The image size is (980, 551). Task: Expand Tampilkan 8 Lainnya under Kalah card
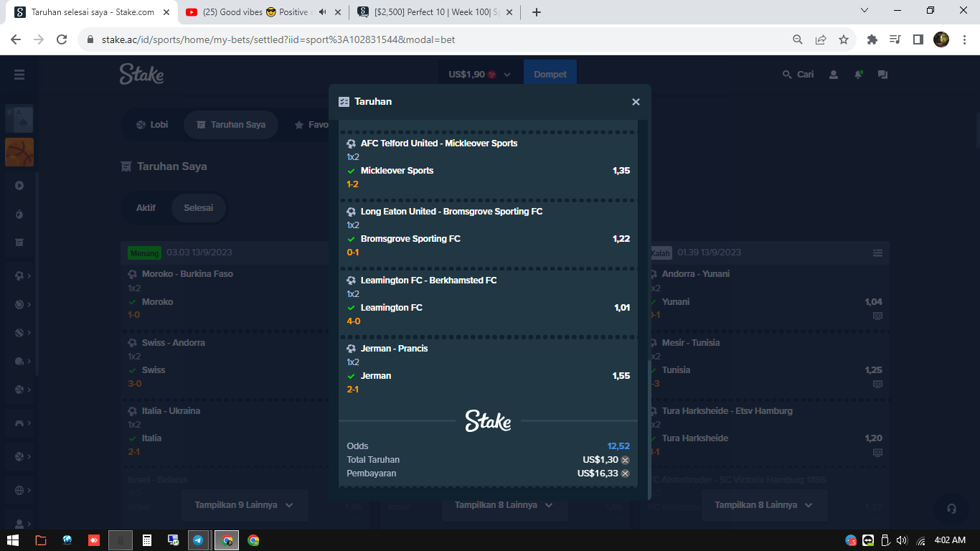pyautogui.click(x=765, y=505)
